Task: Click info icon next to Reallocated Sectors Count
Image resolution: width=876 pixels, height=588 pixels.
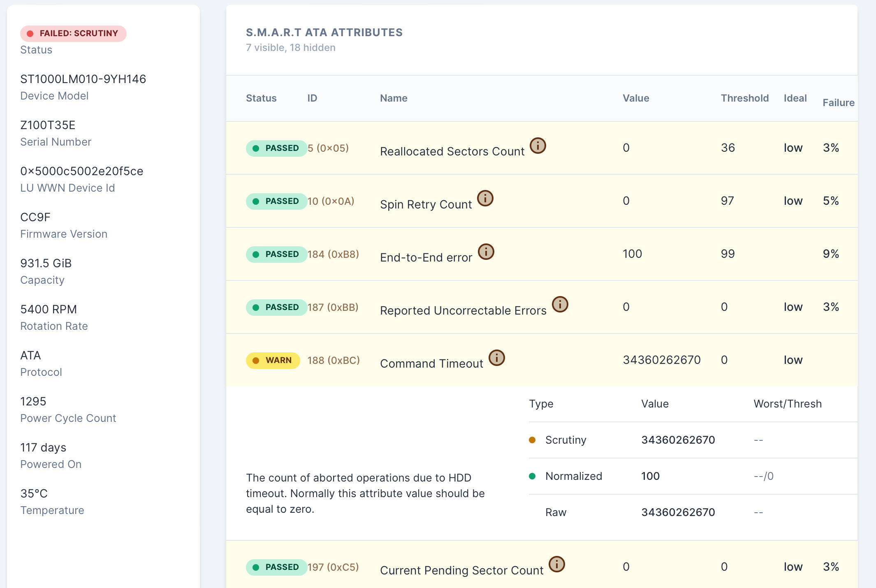Action: 538,146
